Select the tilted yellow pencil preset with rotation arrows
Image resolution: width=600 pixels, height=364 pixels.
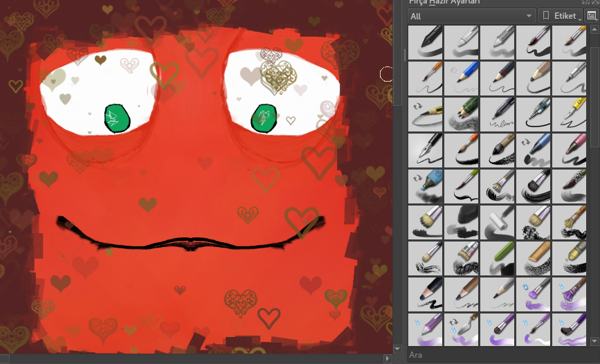[426, 114]
